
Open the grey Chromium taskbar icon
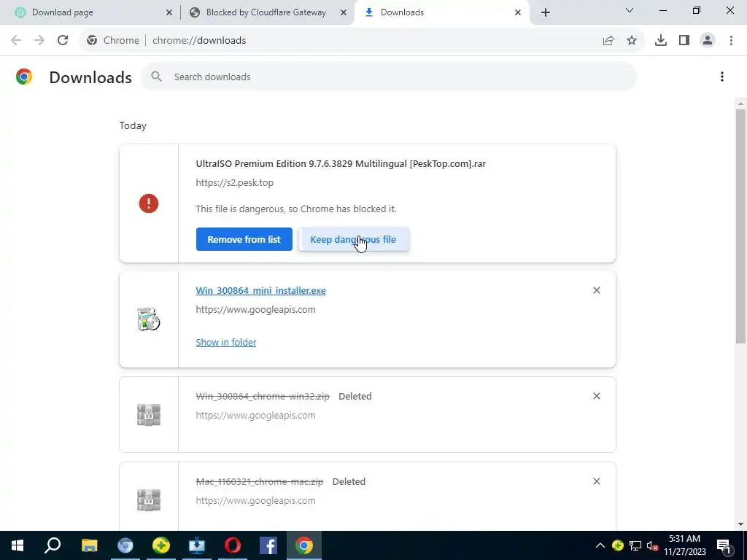(125, 545)
